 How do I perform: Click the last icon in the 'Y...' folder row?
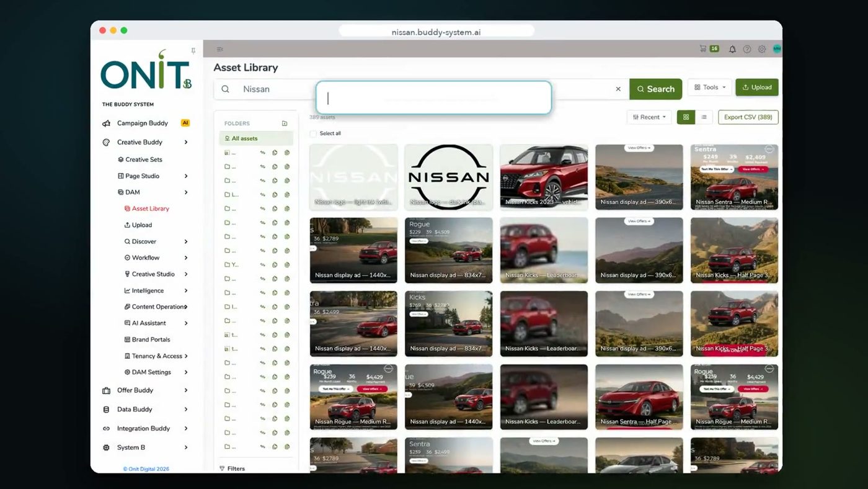tap(287, 264)
